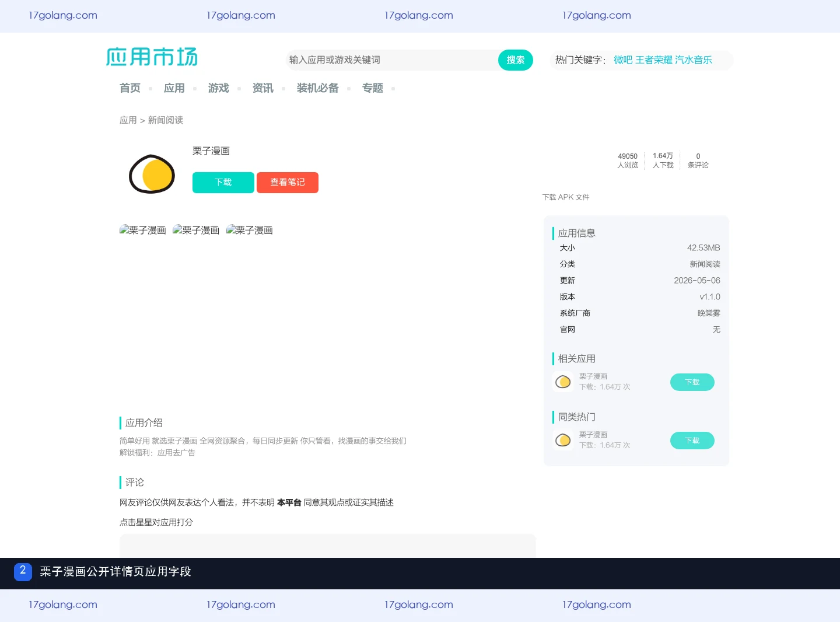The width and height of the screenshot is (840, 622).
Task: Open the 栗子漫画 icon under 相关应用
Action: tap(563, 382)
